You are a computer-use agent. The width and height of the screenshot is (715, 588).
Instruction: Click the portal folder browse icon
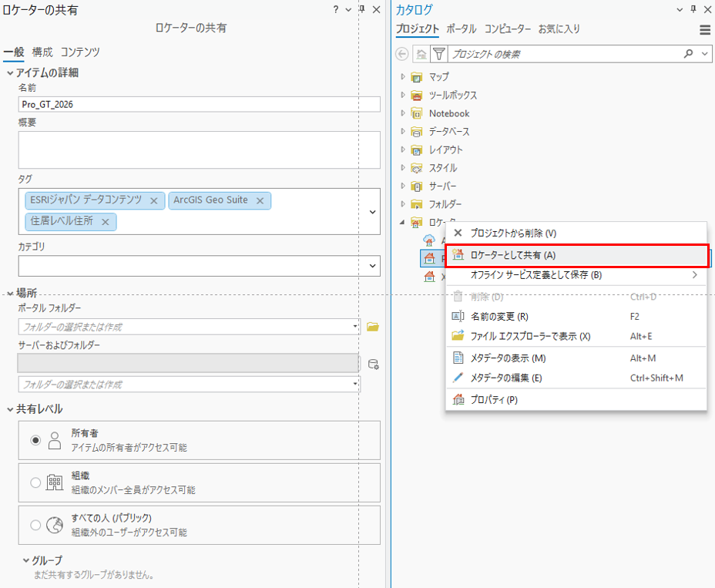[x=373, y=327]
